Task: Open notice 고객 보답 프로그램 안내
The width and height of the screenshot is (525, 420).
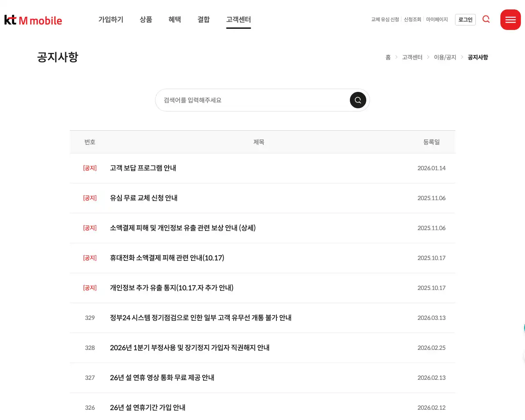Action: pyautogui.click(x=143, y=168)
